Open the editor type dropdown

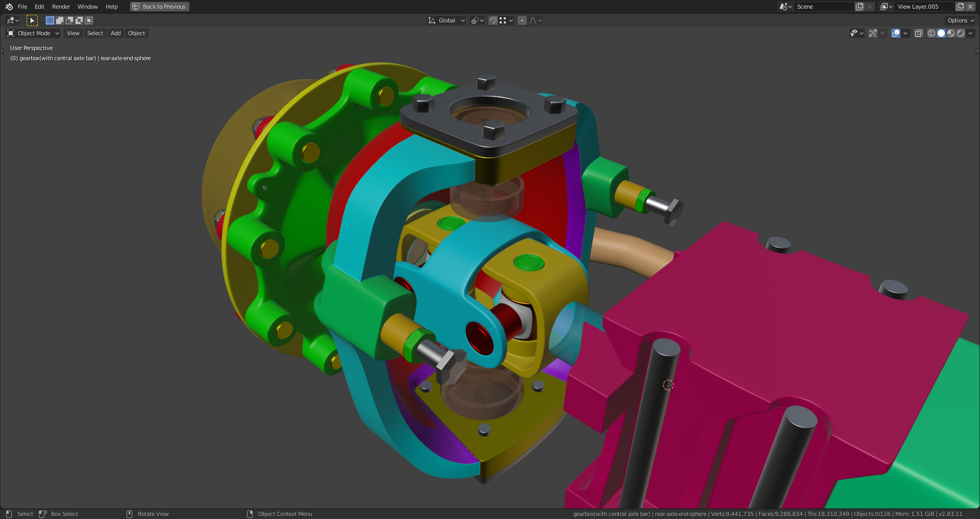coord(12,20)
